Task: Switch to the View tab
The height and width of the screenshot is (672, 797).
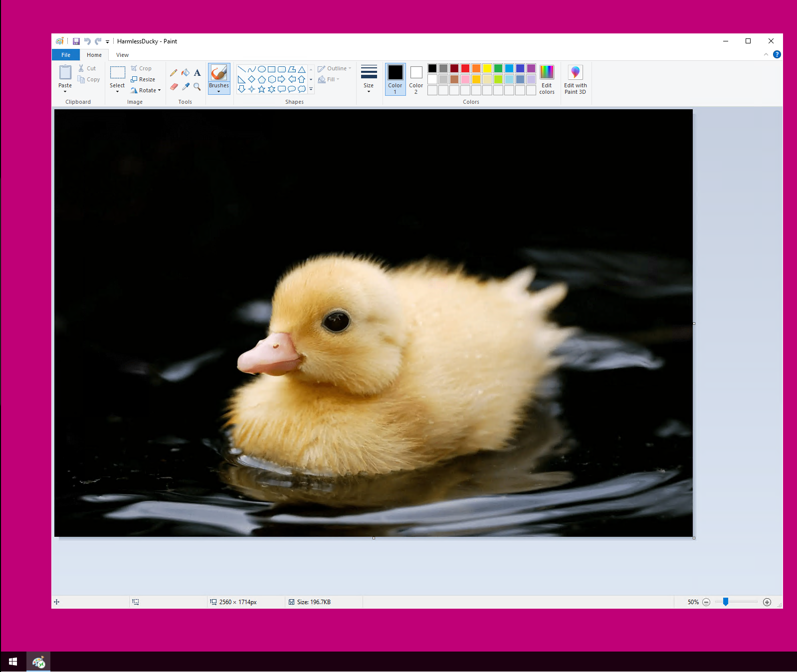Action: point(122,55)
